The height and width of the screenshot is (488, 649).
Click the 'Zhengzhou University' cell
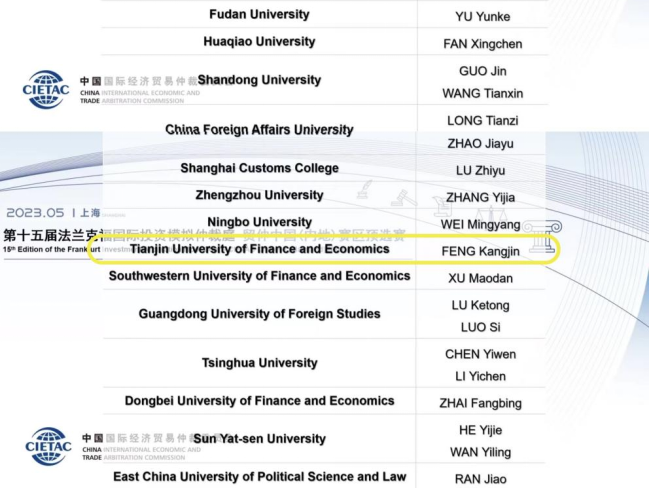(259, 195)
